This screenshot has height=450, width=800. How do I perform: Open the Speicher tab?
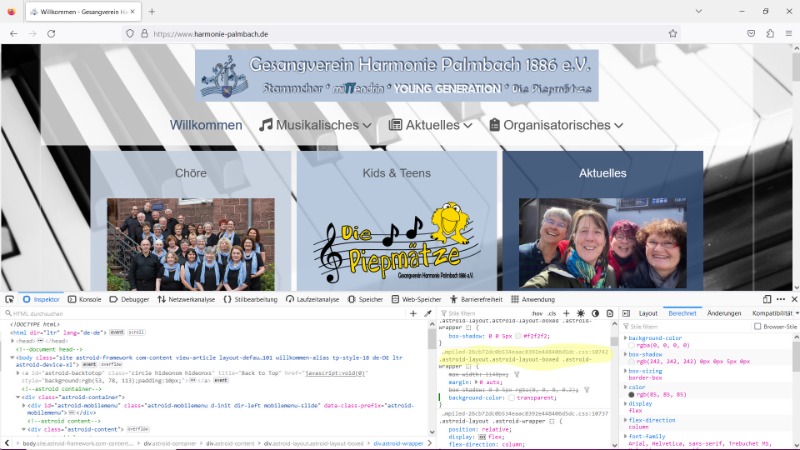click(x=365, y=299)
